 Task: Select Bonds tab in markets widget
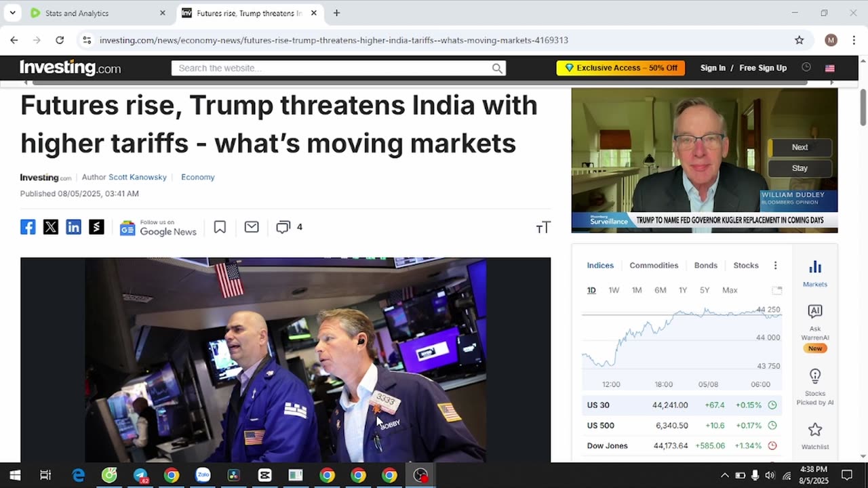point(706,265)
